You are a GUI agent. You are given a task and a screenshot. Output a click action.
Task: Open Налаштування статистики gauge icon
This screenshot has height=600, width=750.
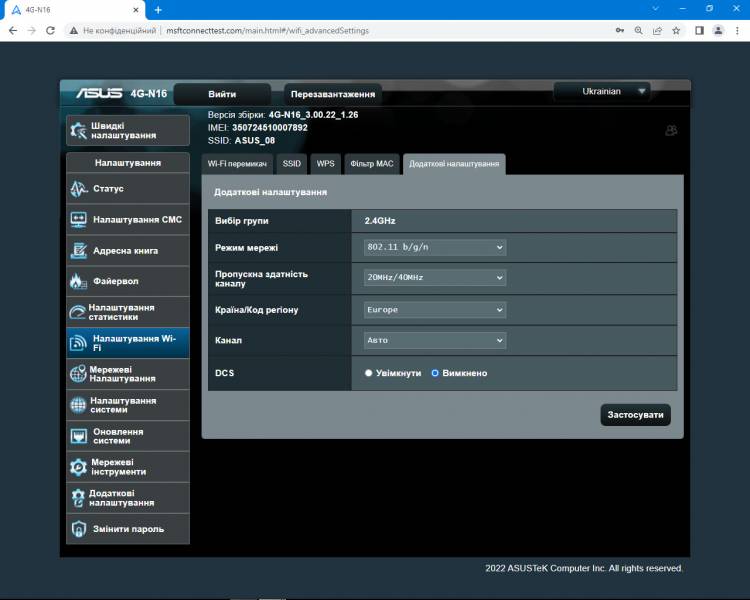pos(77,312)
